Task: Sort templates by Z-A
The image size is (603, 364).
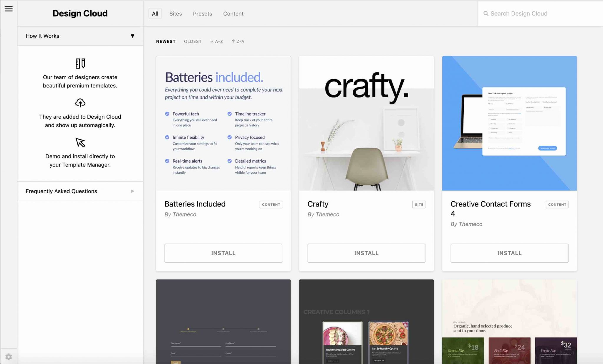Action: click(x=238, y=41)
